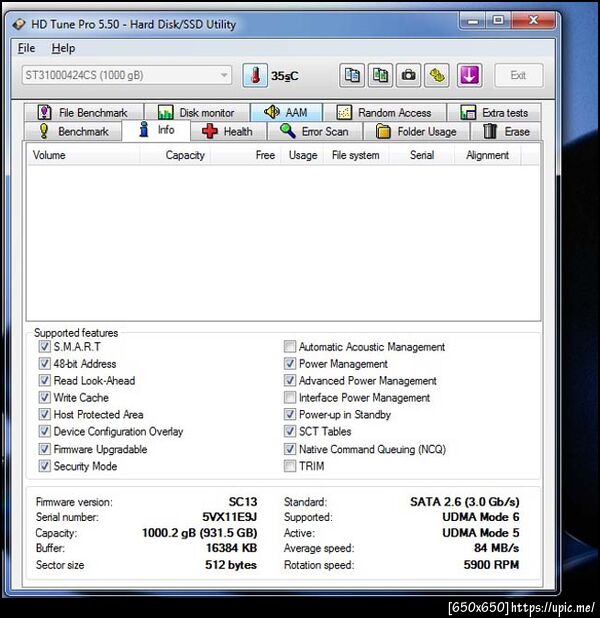600x618 pixels.
Task: Toggle Firmware Upgradable checkbox
Action: pos(44,449)
